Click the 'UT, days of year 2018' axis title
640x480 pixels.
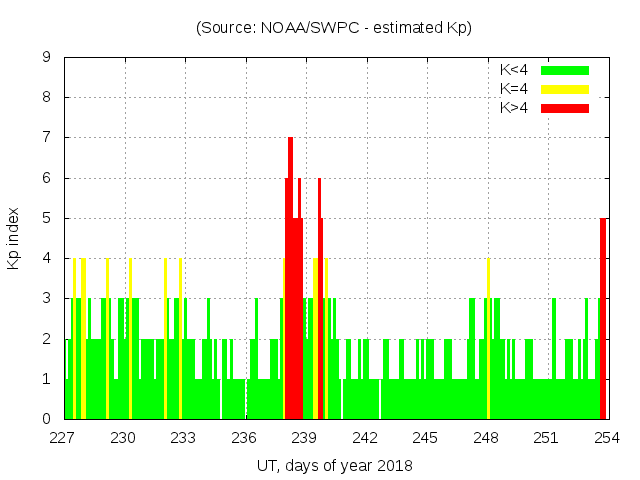[334, 466]
